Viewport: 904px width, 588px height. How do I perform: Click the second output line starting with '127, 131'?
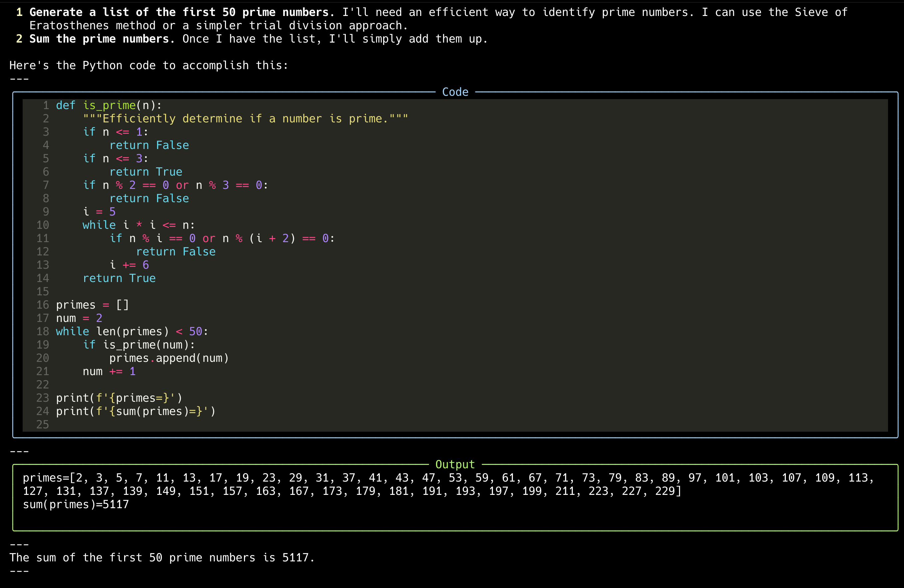[x=352, y=491]
